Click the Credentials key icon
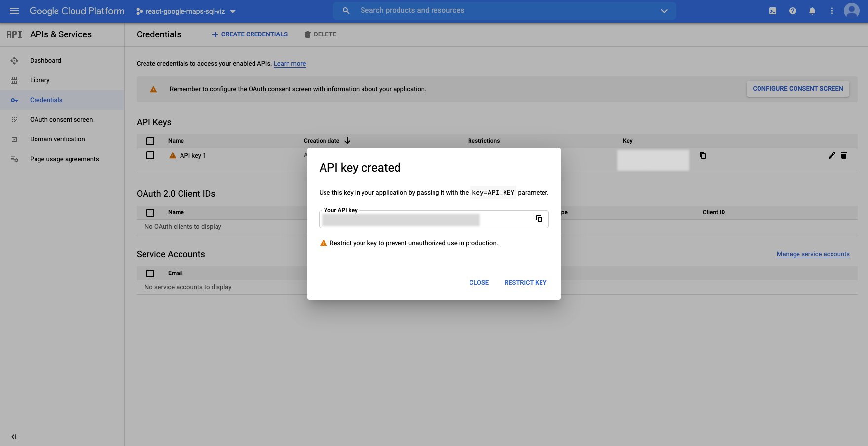This screenshot has width=868, height=446. point(14,100)
